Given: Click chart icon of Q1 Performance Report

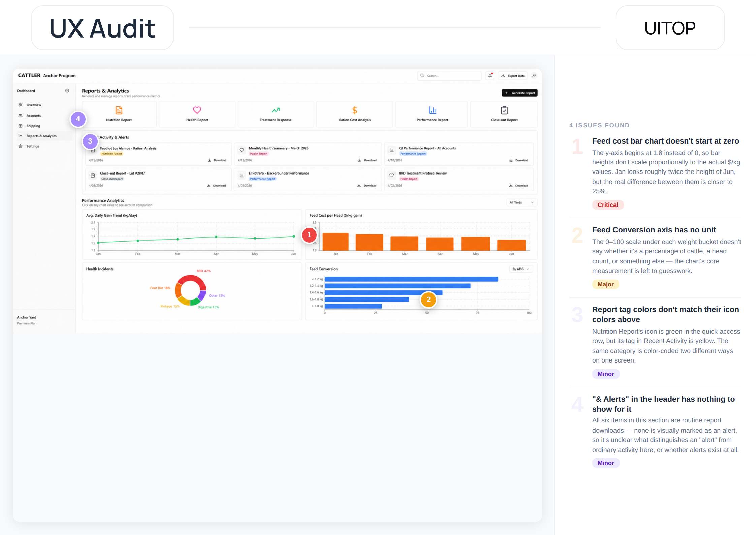Looking at the screenshot, I should pyautogui.click(x=391, y=150).
